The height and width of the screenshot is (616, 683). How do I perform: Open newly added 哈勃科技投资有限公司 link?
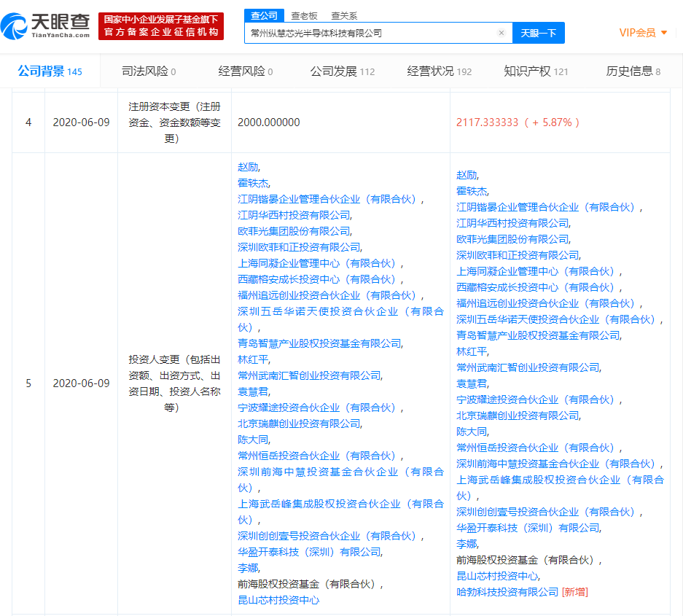(x=507, y=592)
